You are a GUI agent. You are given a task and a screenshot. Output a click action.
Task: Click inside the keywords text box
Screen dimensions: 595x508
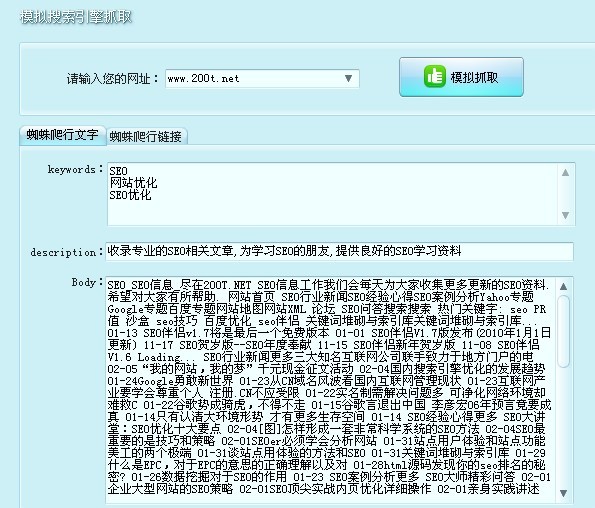click(341, 194)
